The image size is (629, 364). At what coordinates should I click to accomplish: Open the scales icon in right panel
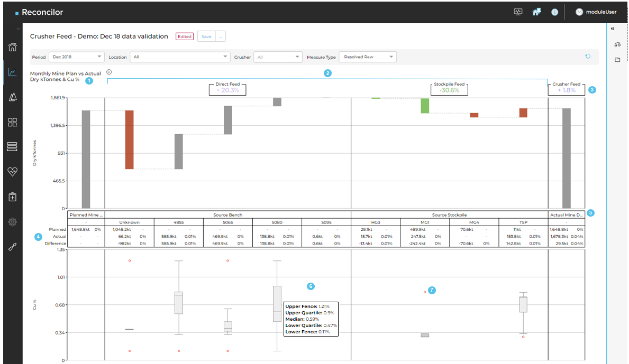[617, 45]
